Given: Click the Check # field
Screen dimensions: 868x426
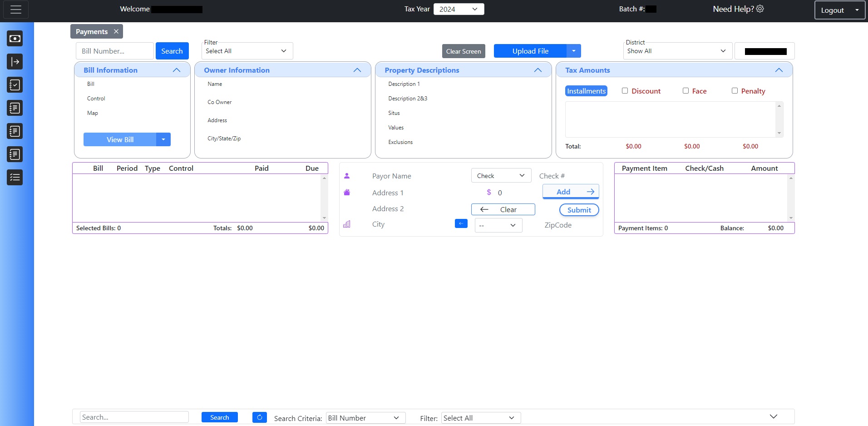Looking at the screenshot, I should [x=568, y=176].
